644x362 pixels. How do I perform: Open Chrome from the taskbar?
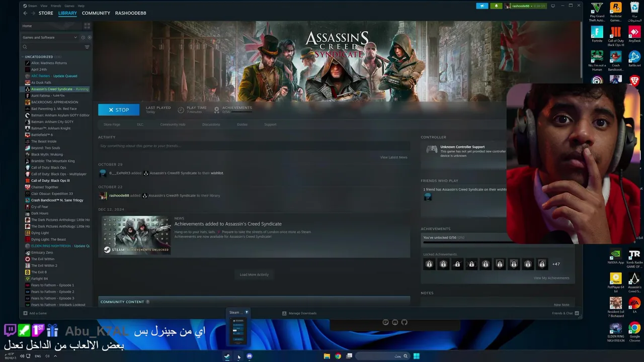tap(338, 356)
